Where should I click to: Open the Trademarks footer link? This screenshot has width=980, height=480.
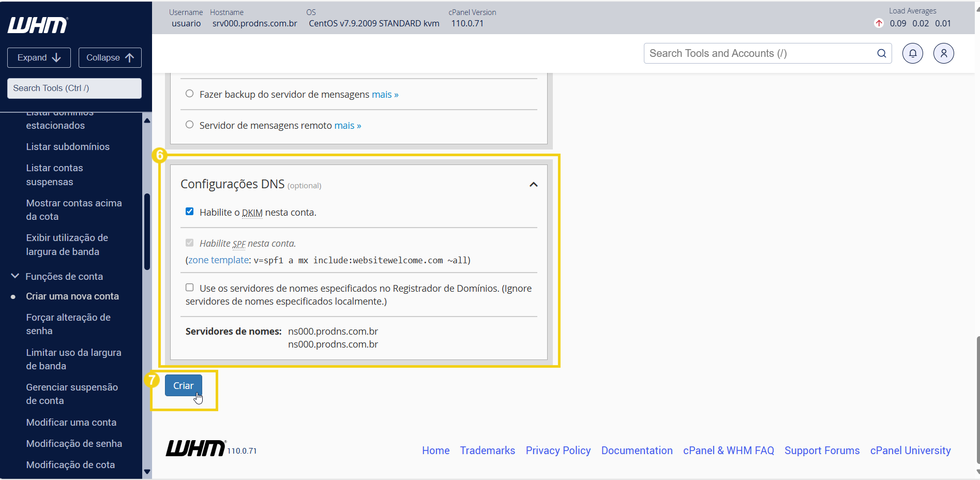[x=488, y=451]
